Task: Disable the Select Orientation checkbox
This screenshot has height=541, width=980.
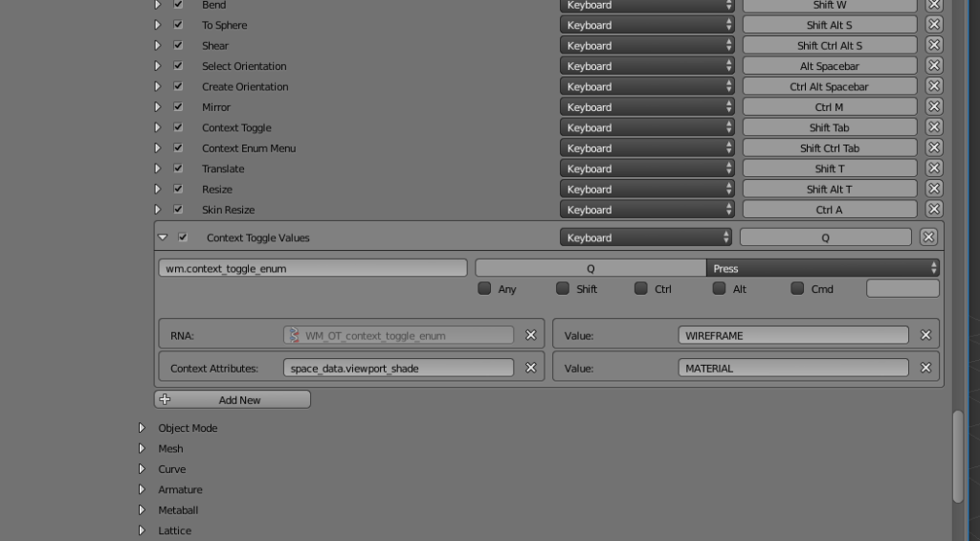Action: (178, 66)
